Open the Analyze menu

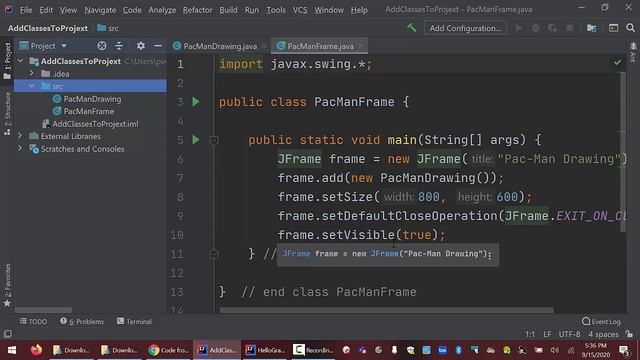tap(162, 10)
